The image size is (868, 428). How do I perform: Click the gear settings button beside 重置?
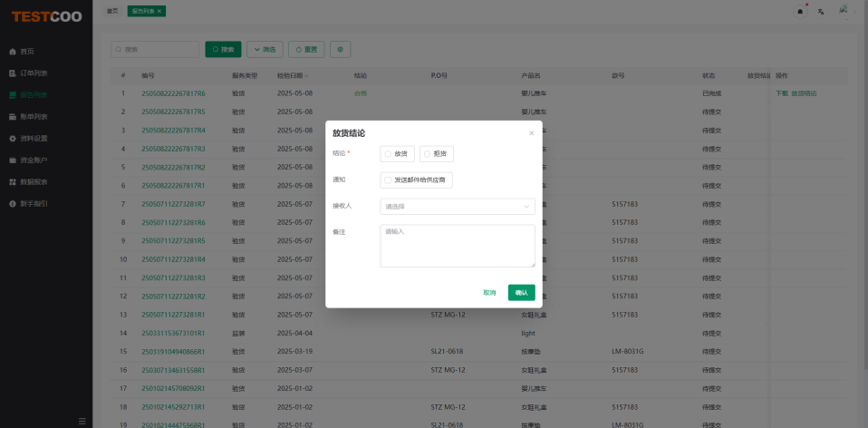point(340,49)
